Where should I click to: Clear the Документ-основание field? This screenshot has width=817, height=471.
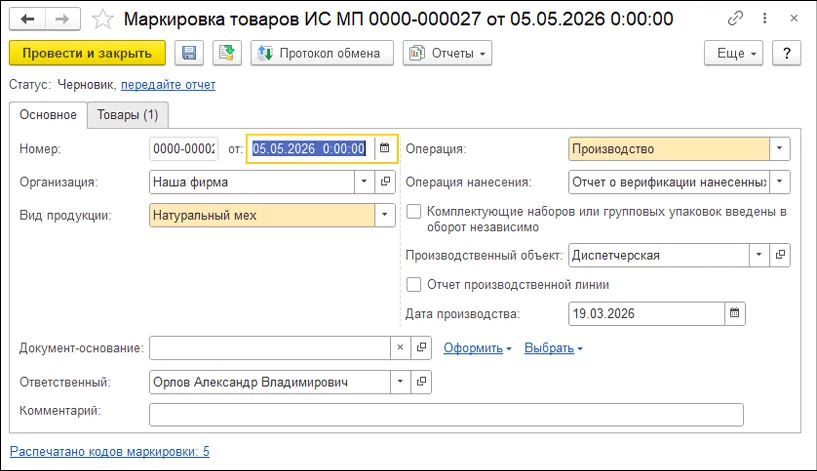[400, 348]
